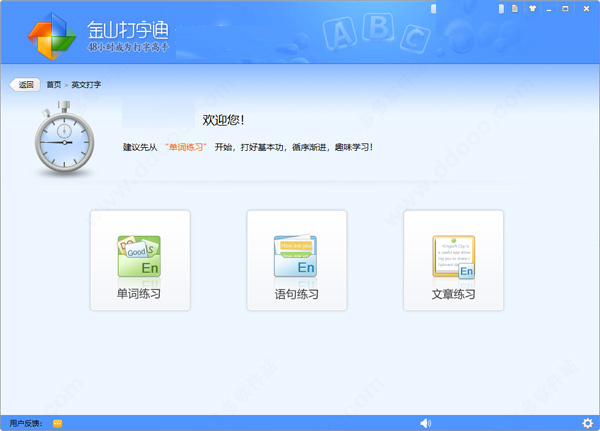The width and height of the screenshot is (600, 431).
Task: Open the 单词练习 word practice card
Action: [140, 260]
